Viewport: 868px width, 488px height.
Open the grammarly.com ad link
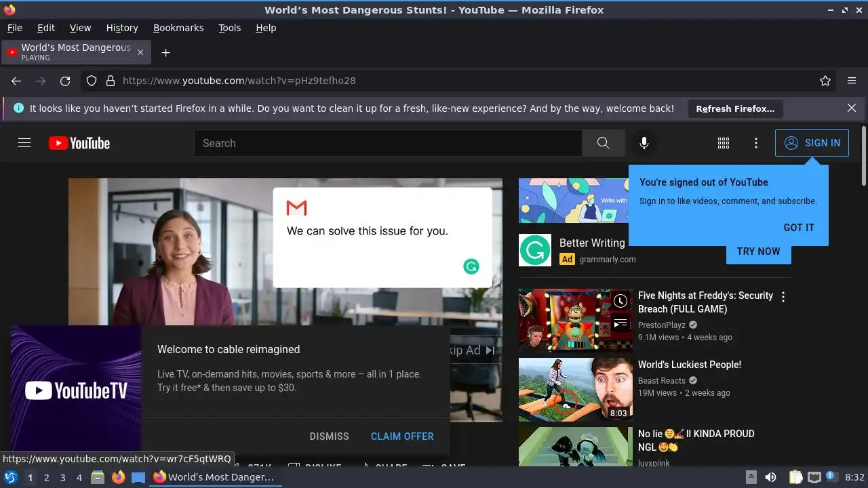[x=608, y=259]
